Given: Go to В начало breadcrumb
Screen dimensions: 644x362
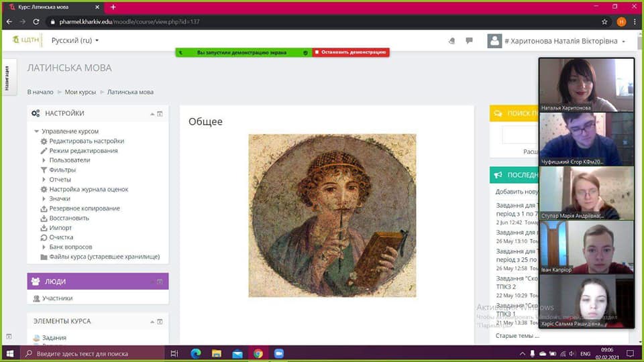Looking at the screenshot, I should click(x=40, y=92).
